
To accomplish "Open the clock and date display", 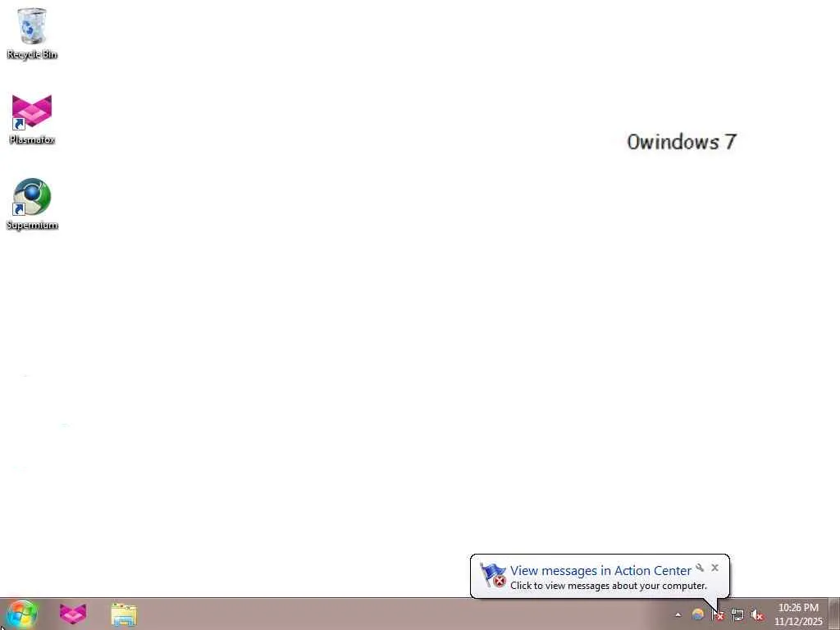I will (798, 614).
